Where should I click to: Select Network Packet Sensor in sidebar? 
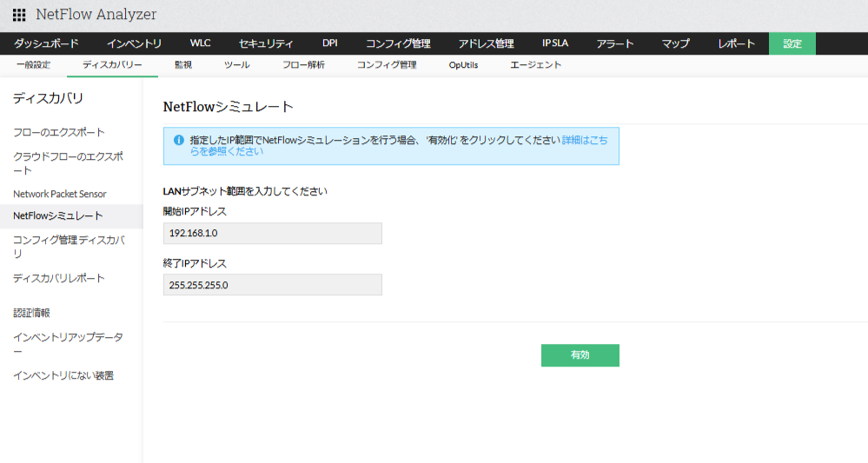tap(60, 194)
